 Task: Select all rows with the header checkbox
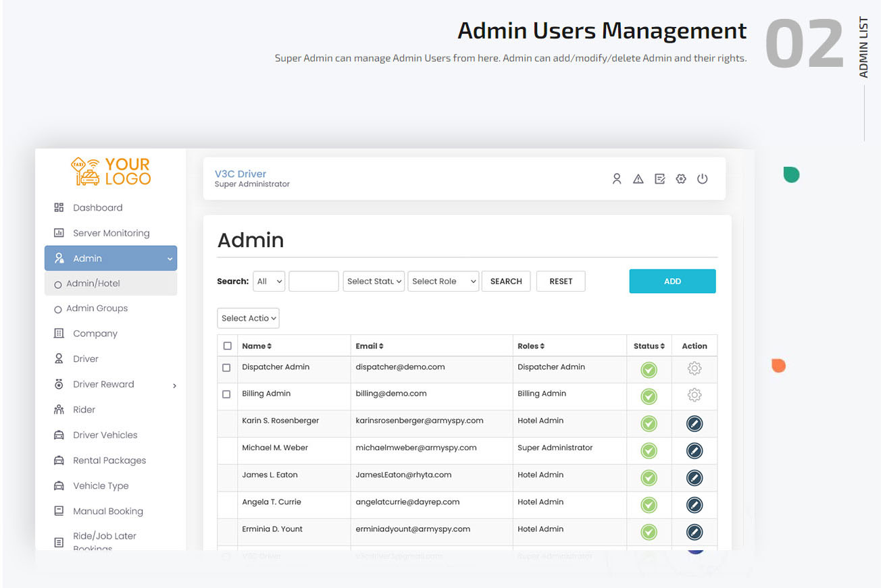click(227, 345)
